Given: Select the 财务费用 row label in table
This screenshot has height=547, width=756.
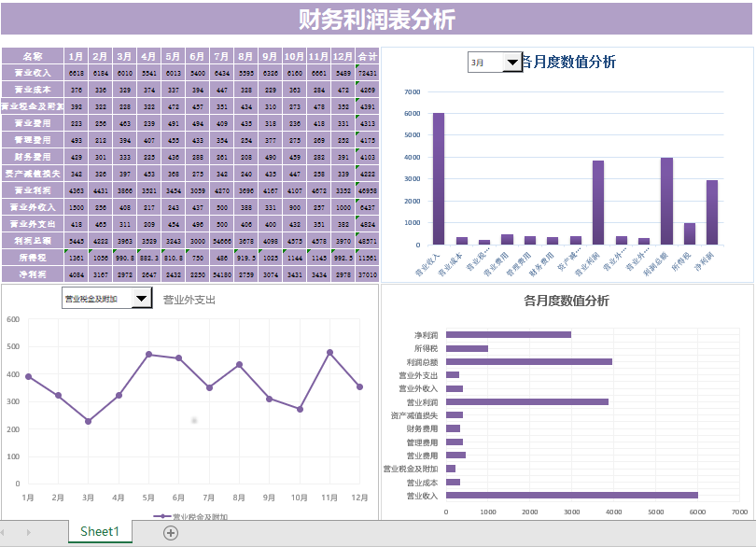Looking at the screenshot, I should [x=33, y=157].
